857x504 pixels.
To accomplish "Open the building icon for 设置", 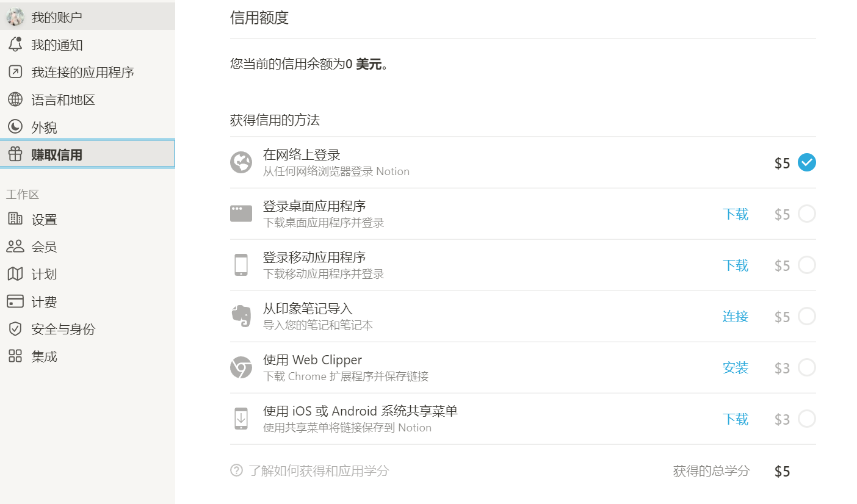I will 15,219.
